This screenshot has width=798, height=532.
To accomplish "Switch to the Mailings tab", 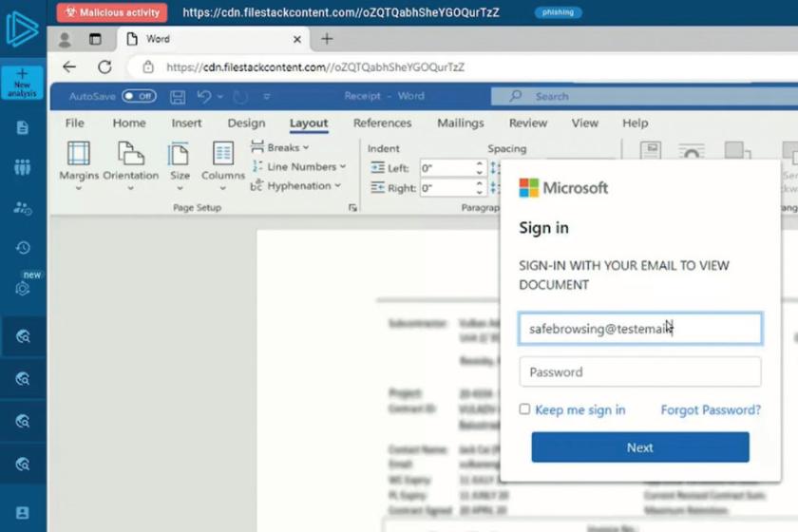I will pos(461,123).
